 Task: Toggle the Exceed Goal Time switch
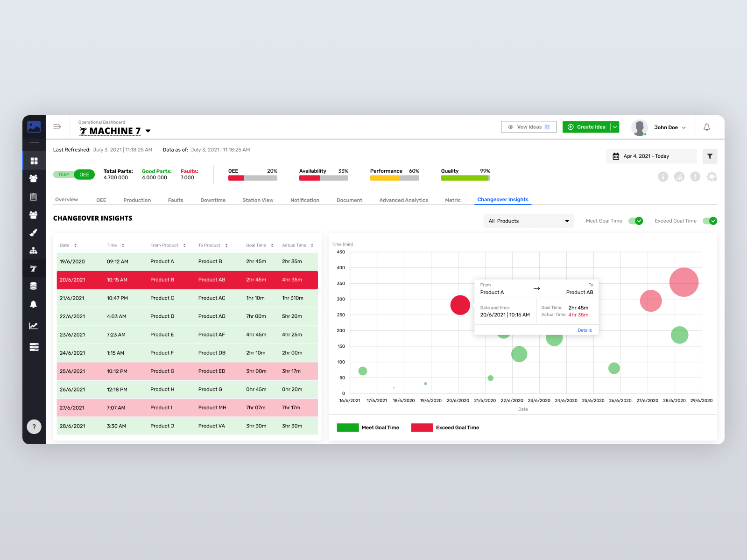(x=710, y=221)
